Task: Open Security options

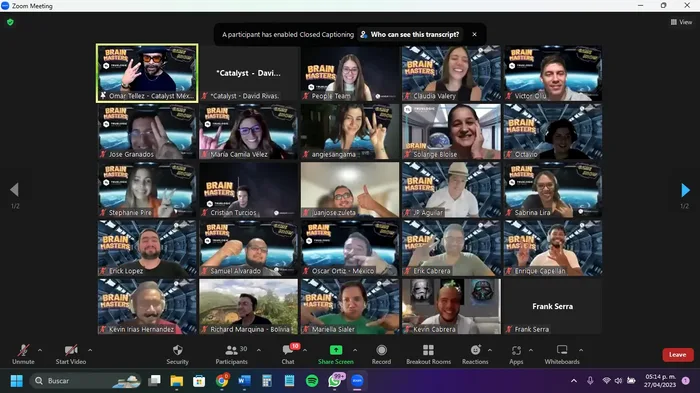Action: point(177,355)
